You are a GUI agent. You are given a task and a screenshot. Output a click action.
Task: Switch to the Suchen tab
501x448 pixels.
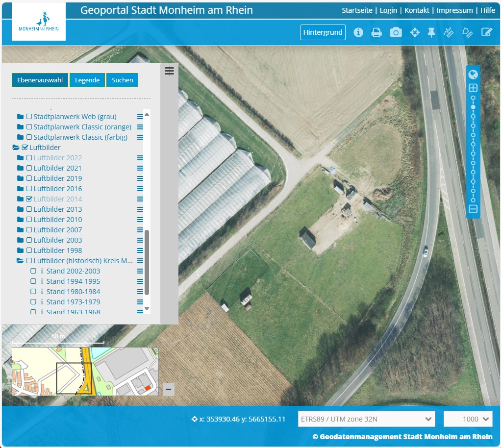tap(123, 80)
